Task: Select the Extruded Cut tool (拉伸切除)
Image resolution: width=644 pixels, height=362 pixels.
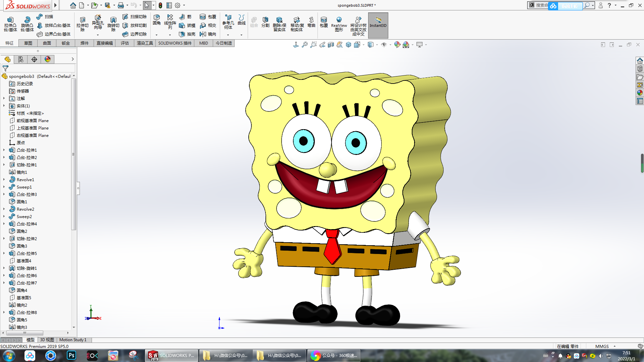Action: [x=82, y=24]
